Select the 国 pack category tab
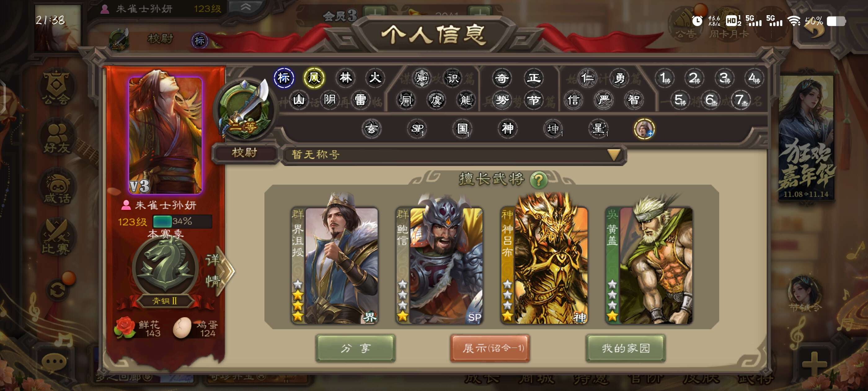 [x=462, y=128]
